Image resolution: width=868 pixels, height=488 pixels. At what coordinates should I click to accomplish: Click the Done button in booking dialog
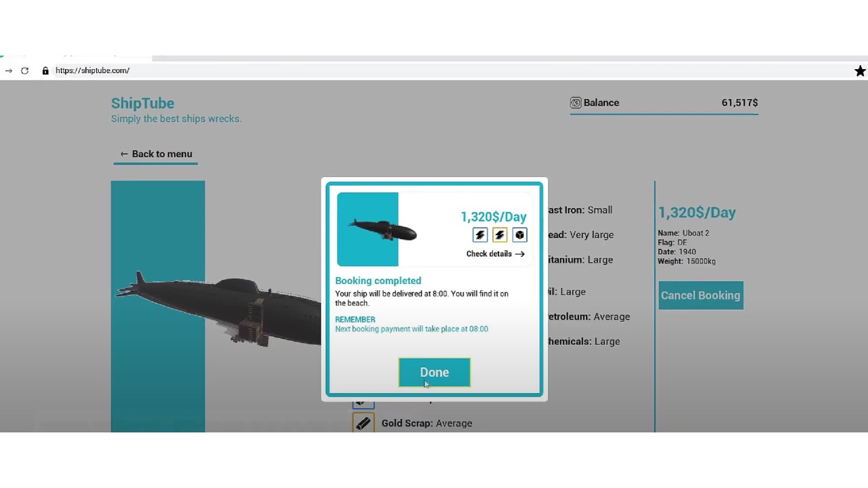click(x=434, y=372)
